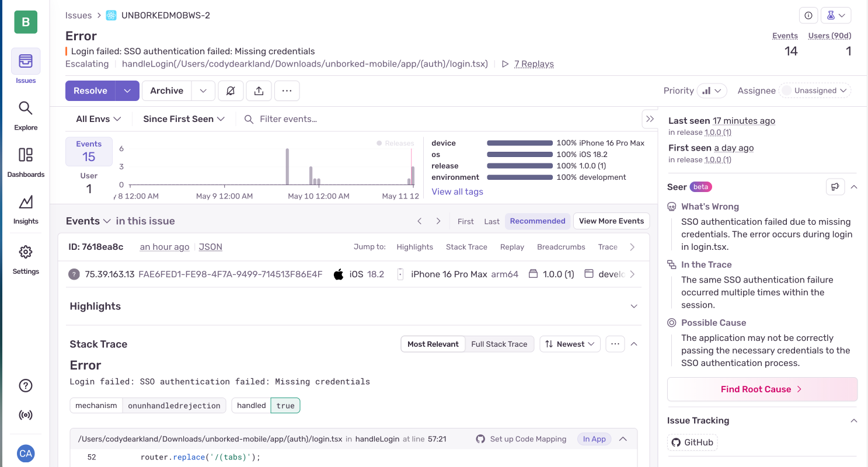Screen dimensions: 868x467
Task: Go to the previous event arrow
Action: [419, 221]
